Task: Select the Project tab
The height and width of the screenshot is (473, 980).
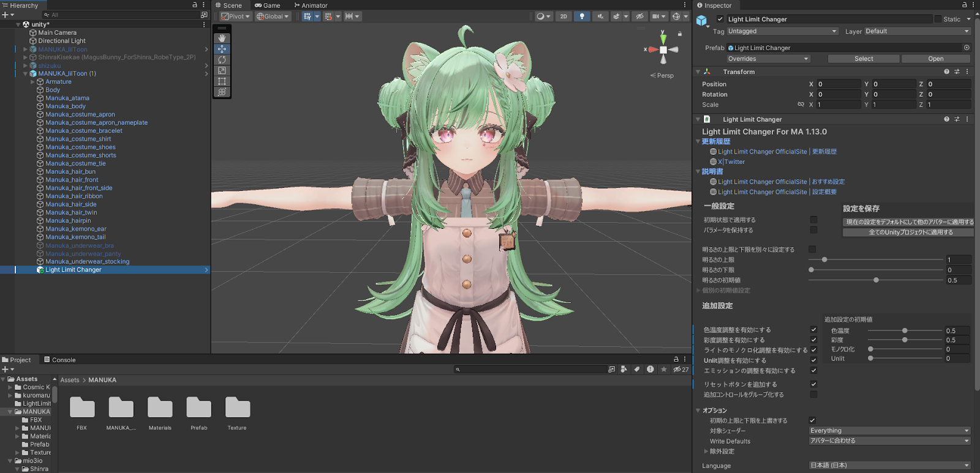Action: point(17,360)
